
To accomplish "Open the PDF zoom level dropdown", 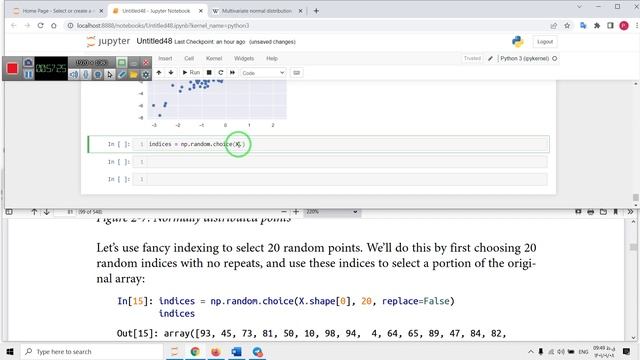I will pyautogui.click(x=332, y=212).
